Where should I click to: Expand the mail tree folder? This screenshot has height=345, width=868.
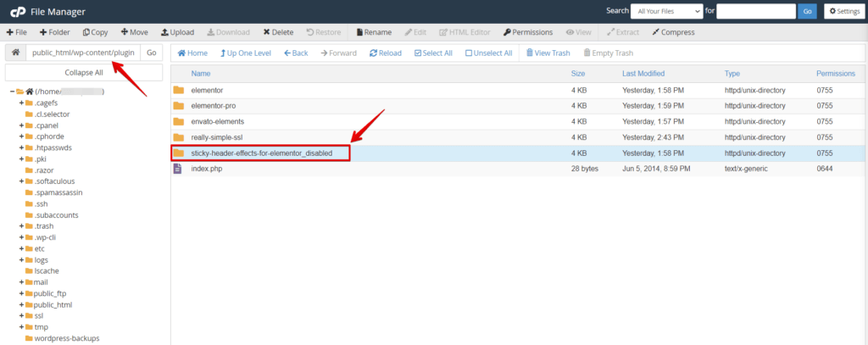[21, 282]
